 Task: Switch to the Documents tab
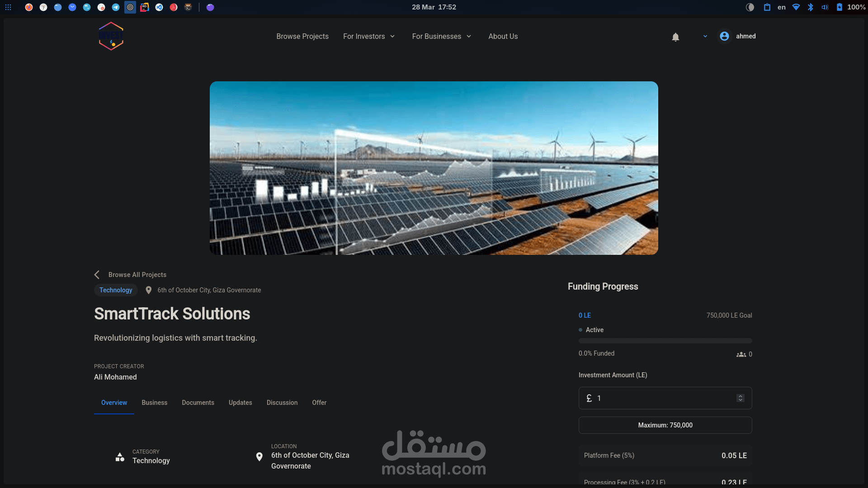pyautogui.click(x=198, y=403)
